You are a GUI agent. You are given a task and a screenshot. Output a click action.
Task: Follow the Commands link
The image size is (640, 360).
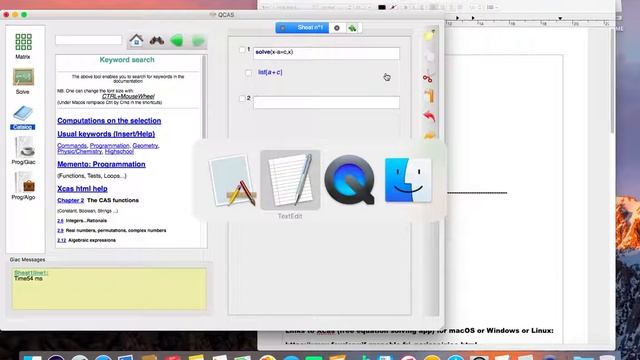pos(72,146)
